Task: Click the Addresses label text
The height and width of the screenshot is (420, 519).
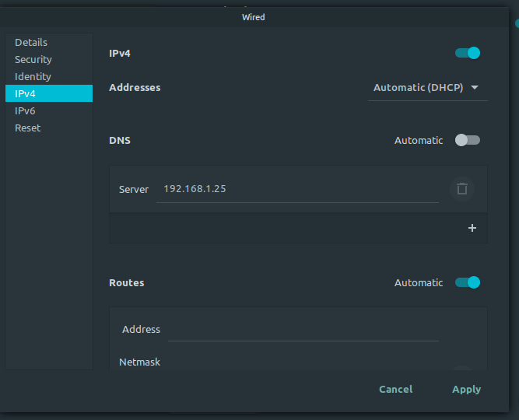Action: 135,88
